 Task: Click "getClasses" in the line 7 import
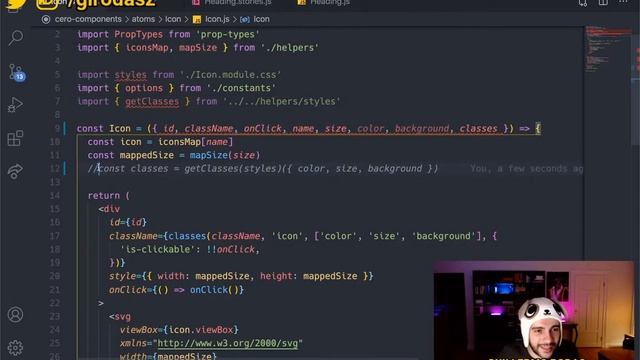pos(152,102)
